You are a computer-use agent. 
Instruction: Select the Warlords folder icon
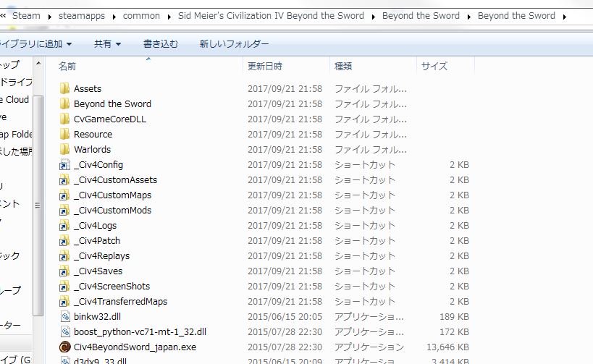(x=64, y=149)
